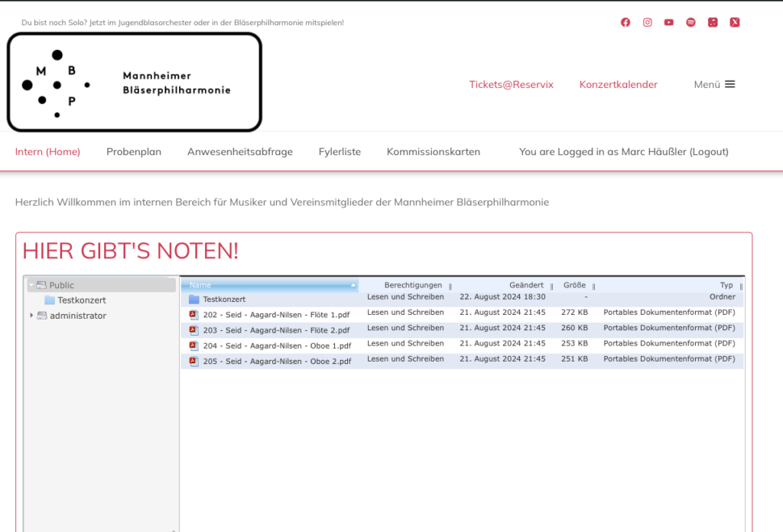Screen dimensions: 783x532
Task: Collapse the Public volume tree node
Action: (31, 285)
